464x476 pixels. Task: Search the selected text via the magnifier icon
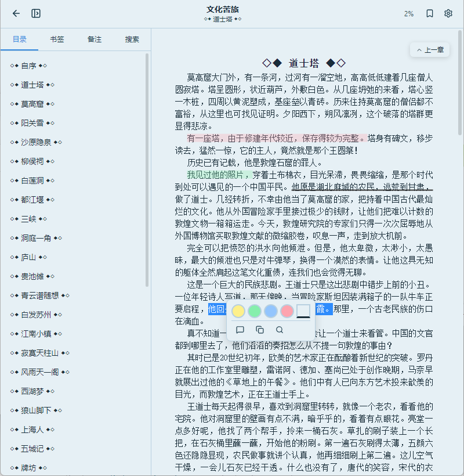click(x=280, y=330)
